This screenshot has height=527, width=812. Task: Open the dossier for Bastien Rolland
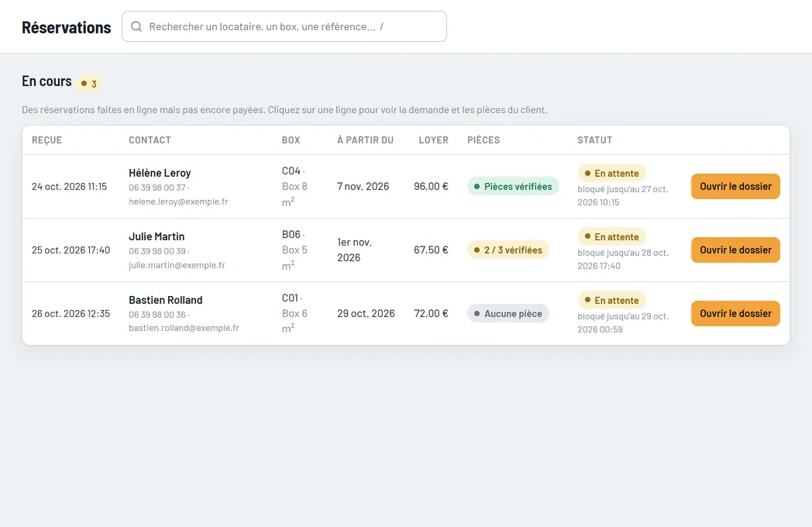click(735, 314)
